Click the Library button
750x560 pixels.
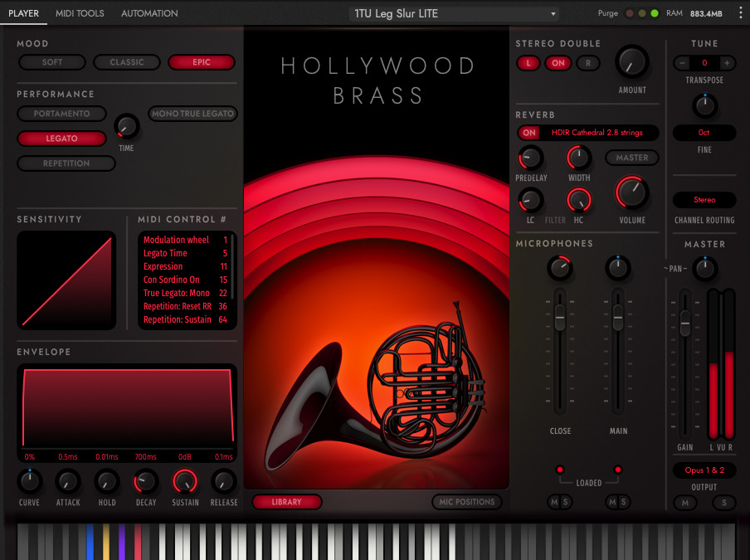(286, 502)
